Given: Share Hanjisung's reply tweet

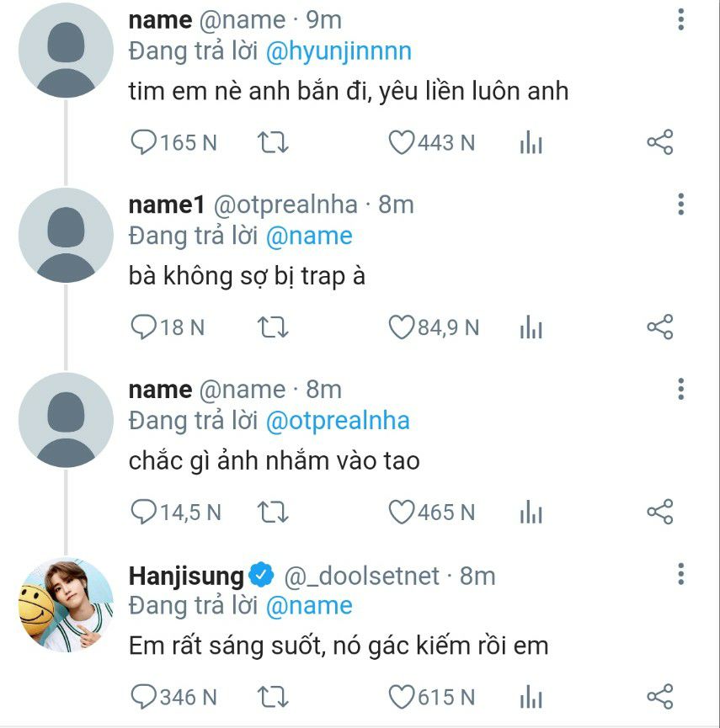Looking at the screenshot, I should pyautogui.click(x=660, y=697).
